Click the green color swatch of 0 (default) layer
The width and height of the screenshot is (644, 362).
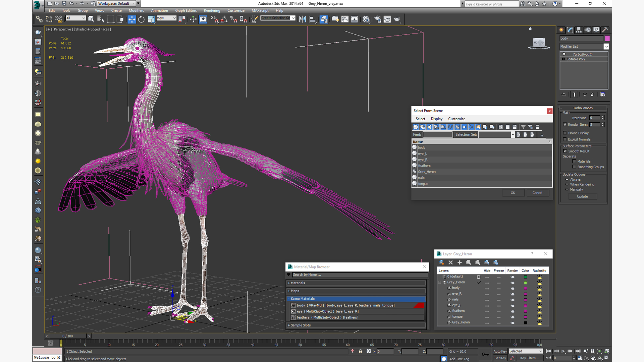[525, 277]
